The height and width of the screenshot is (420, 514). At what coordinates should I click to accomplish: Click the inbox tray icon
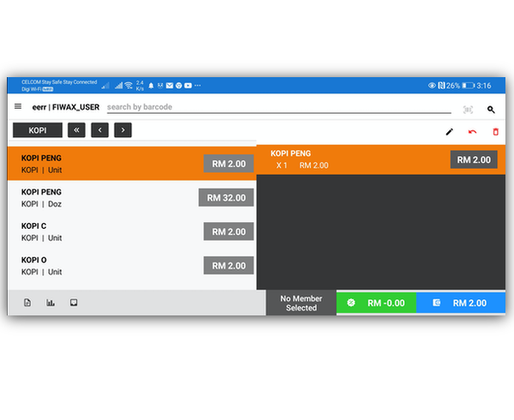coord(74,303)
